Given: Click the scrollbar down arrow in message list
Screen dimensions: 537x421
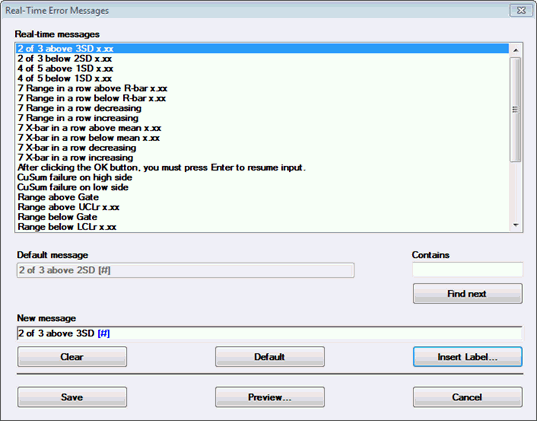Looking at the screenshot, I should point(516,225).
